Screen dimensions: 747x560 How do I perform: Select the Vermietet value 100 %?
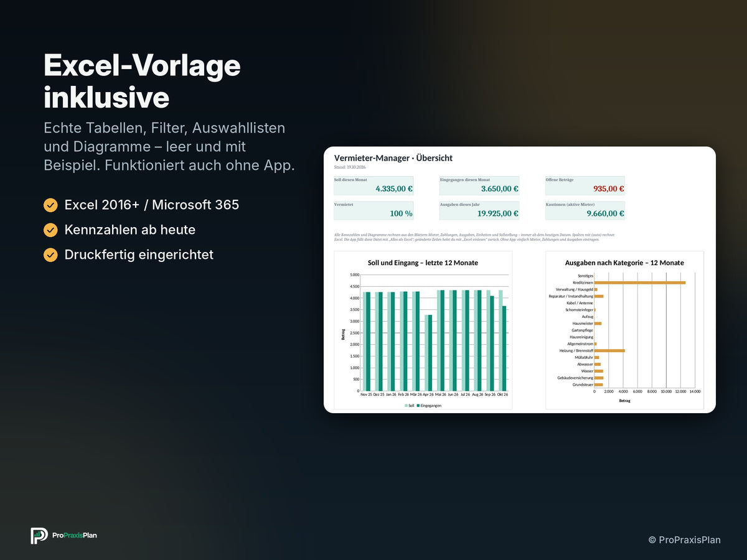(401, 213)
